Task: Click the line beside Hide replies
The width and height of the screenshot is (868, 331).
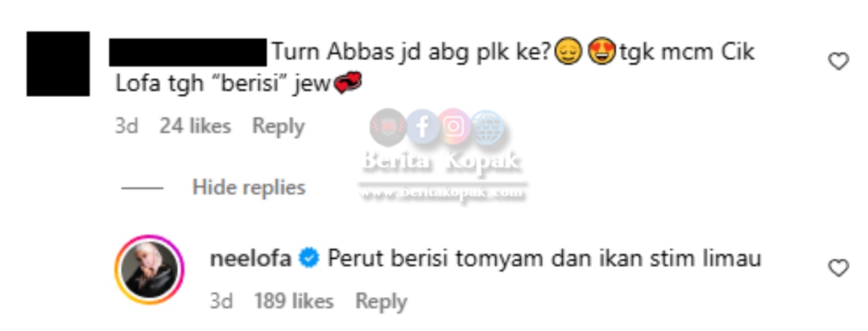Action: [x=142, y=189]
